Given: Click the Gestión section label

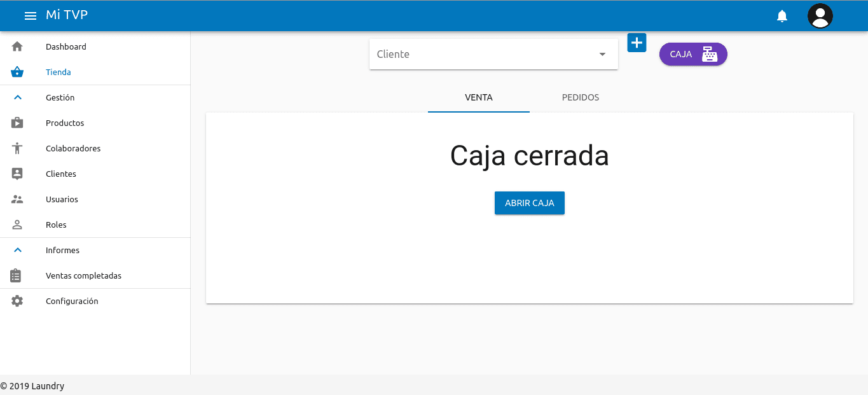Looking at the screenshot, I should click(x=60, y=97).
